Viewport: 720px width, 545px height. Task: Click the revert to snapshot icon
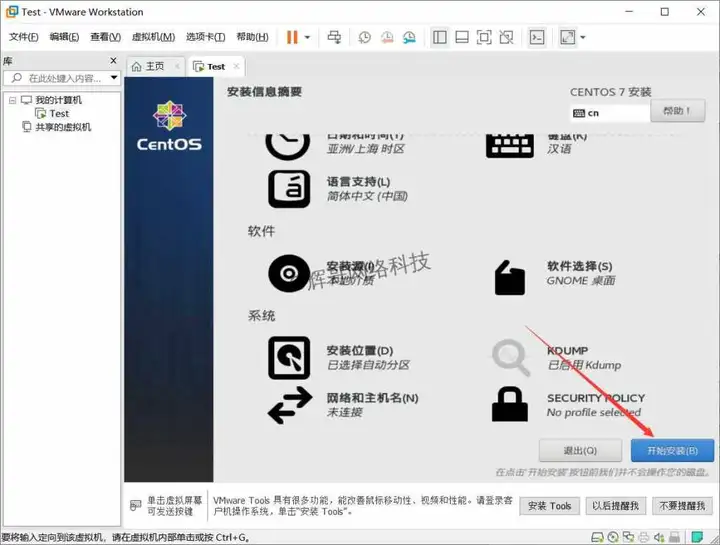click(387, 37)
